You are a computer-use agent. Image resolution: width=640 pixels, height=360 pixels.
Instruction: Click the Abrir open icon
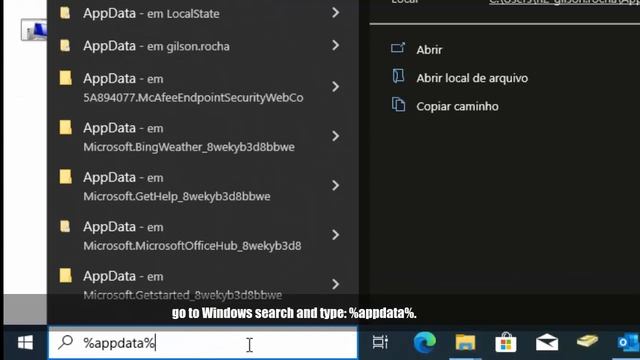click(398, 48)
